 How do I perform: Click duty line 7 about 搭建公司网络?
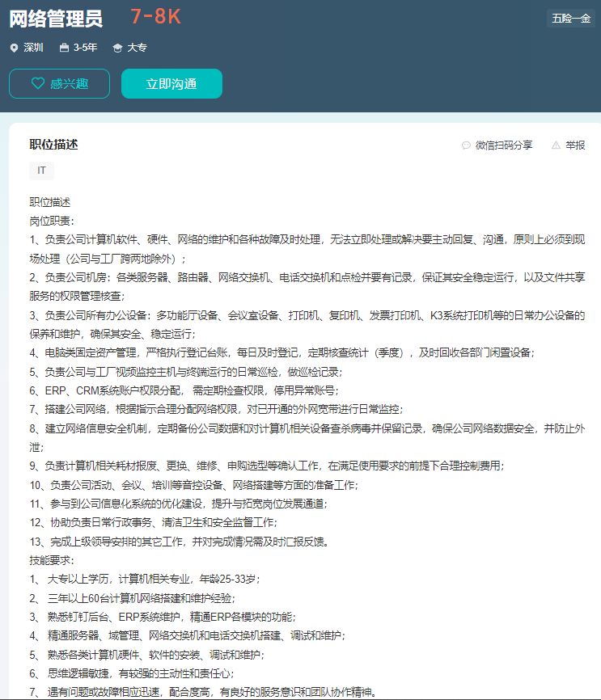click(216, 409)
